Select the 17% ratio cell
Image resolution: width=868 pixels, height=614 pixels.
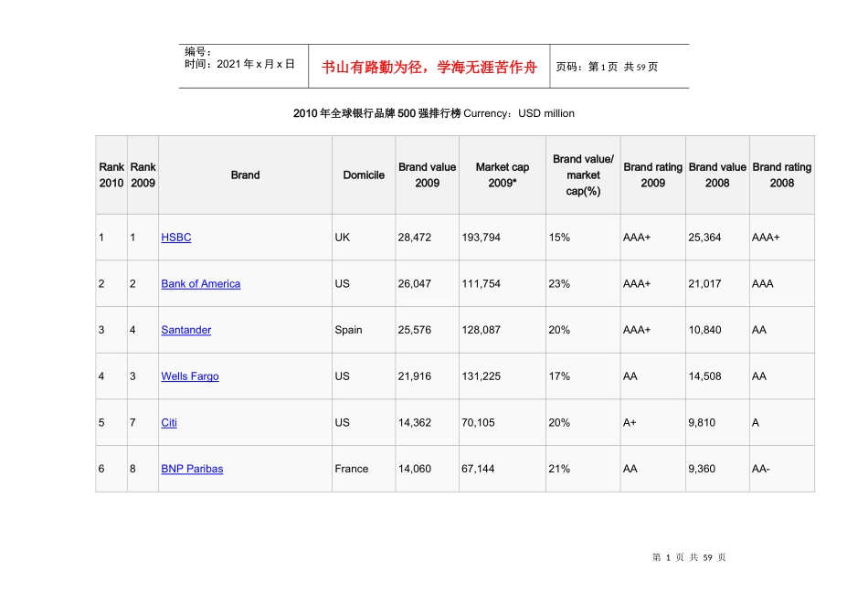pyautogui.click(x=583, y=376)
